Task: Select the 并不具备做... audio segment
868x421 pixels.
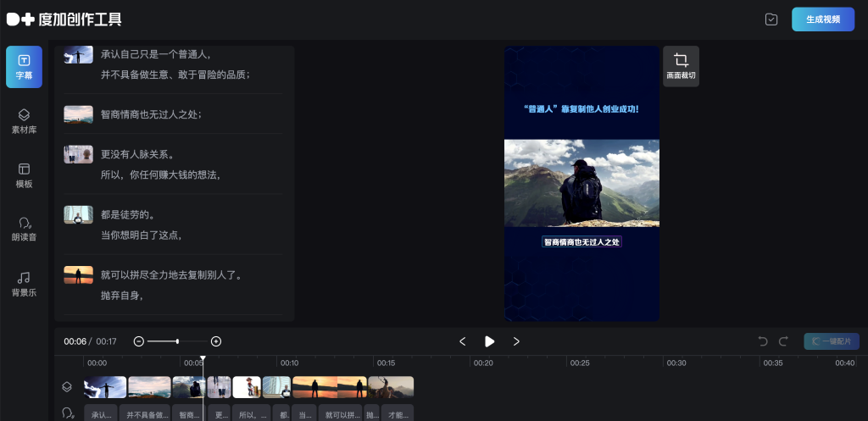Action: pyautogui.click(x=144, y=414)
